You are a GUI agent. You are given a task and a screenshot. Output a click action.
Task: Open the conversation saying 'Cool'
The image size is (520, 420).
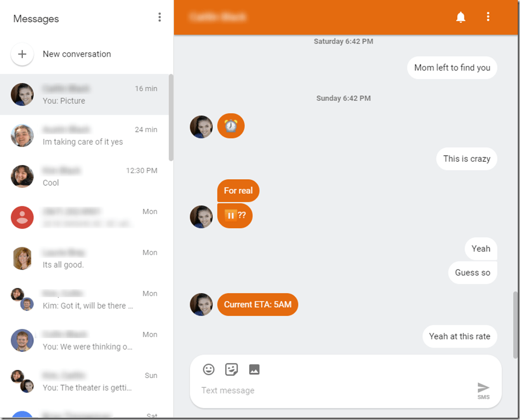pyautogui.click(x=84, y=176)
